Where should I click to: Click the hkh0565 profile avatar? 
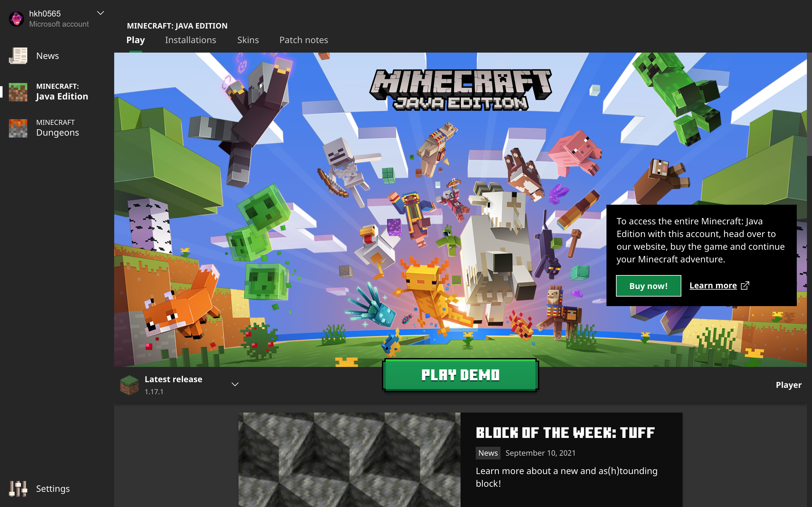(16, 18)
